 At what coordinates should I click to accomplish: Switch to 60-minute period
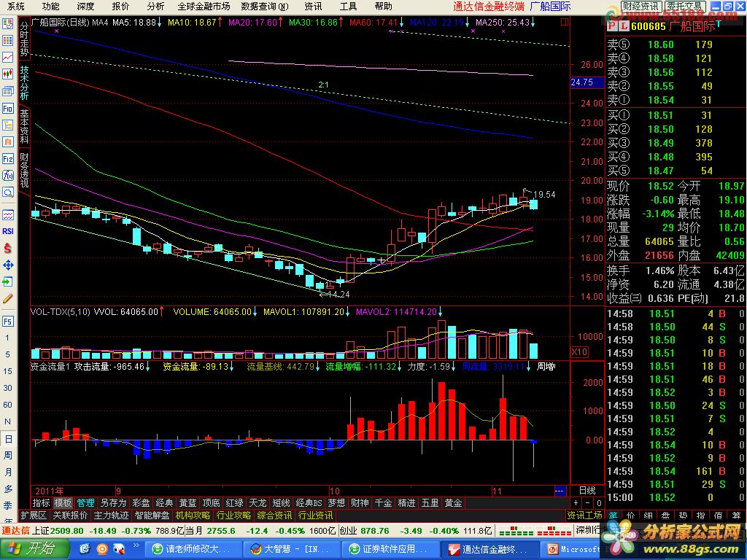(7, 404)
